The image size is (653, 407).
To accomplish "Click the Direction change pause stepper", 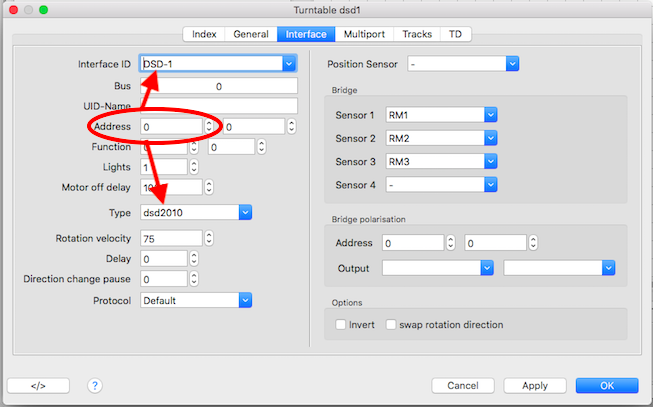I will (193, 279).
